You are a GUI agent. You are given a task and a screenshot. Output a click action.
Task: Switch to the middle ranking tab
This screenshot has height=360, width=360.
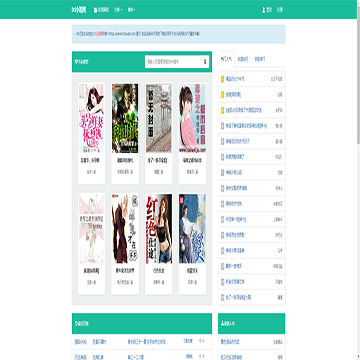pos(243,59)
